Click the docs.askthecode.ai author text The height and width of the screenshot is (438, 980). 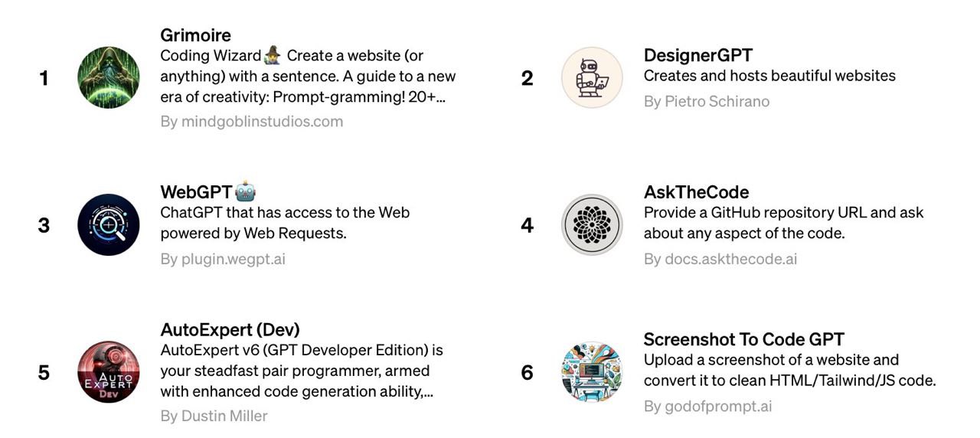pyautogui.click(x=720, y=259)
